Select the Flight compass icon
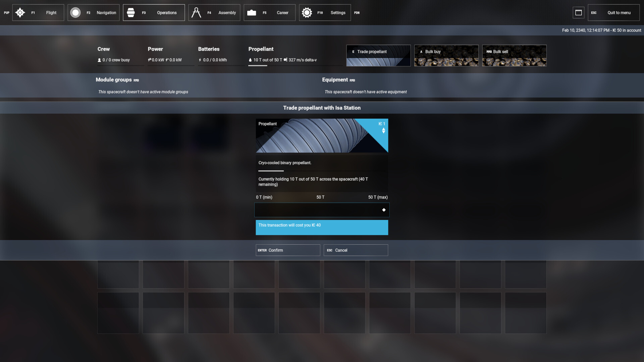Viewport: 644px width, 362px height. (20, 12)
